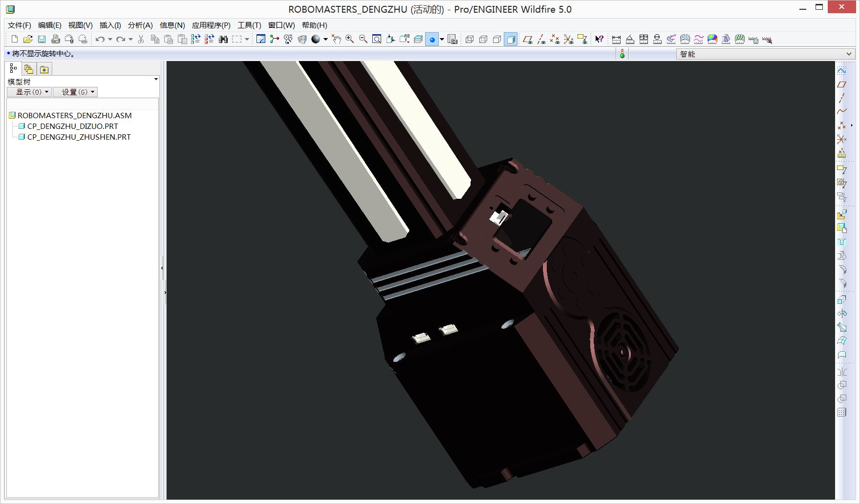The image size is (860, 504).
Task: Select the Extrude tool on right toolbar
Action: [841, 299]
